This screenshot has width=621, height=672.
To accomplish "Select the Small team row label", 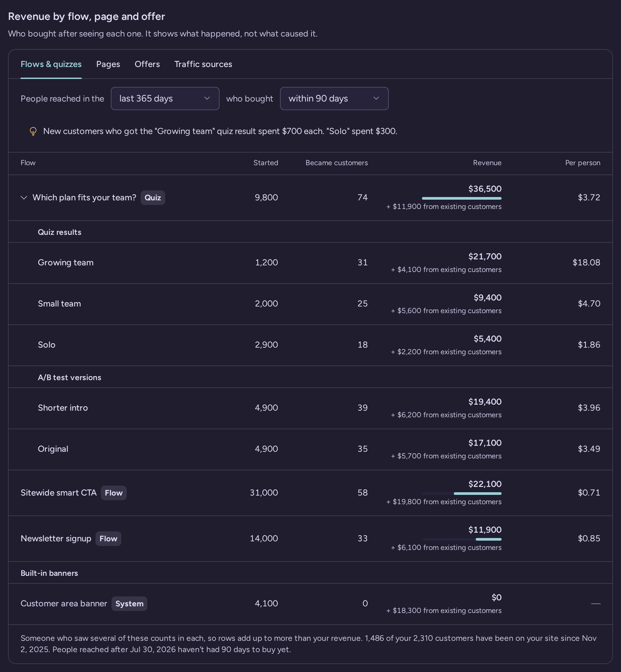I will click(x=59, y=304).
